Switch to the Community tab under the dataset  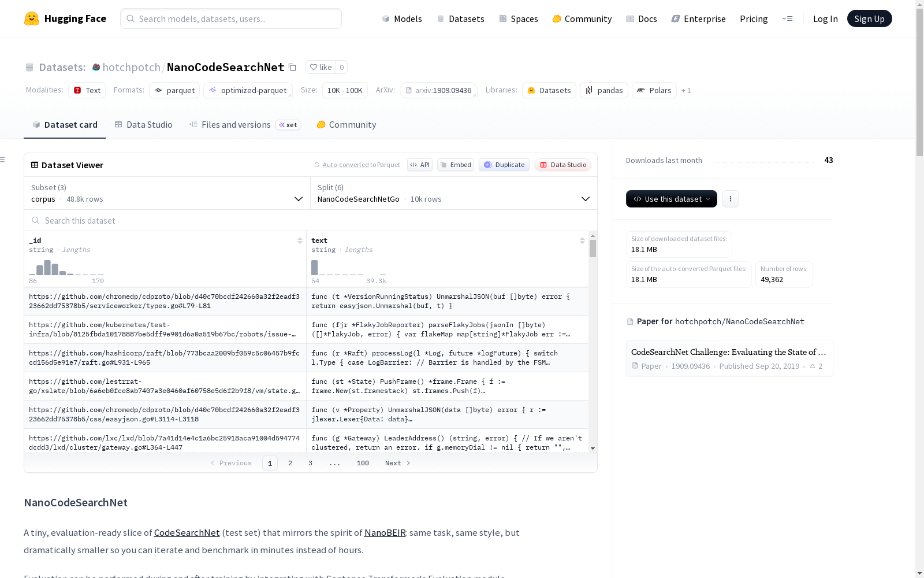point(346,125)
